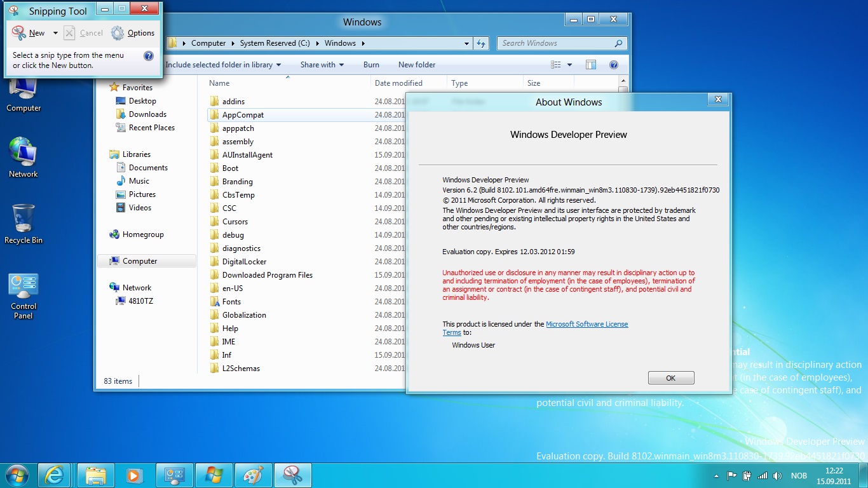Open the Action Center flag icon
The height and width of the screenshot is (488, 868).
732,475
